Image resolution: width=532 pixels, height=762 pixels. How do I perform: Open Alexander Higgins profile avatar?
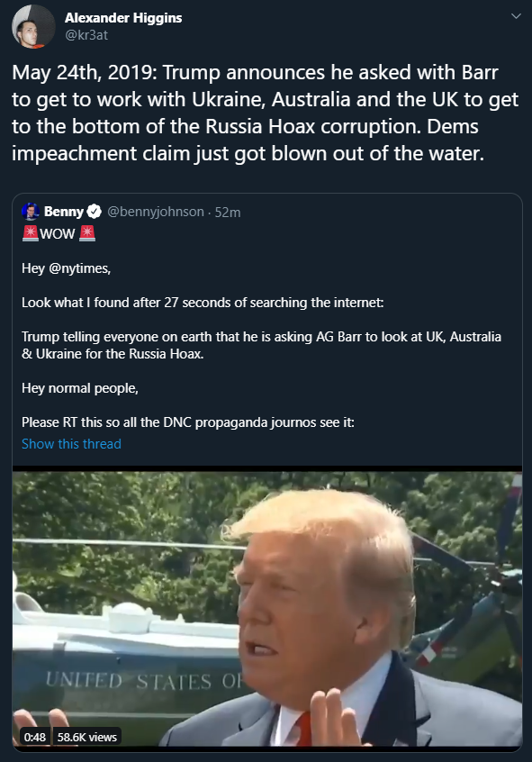point(33,27)
